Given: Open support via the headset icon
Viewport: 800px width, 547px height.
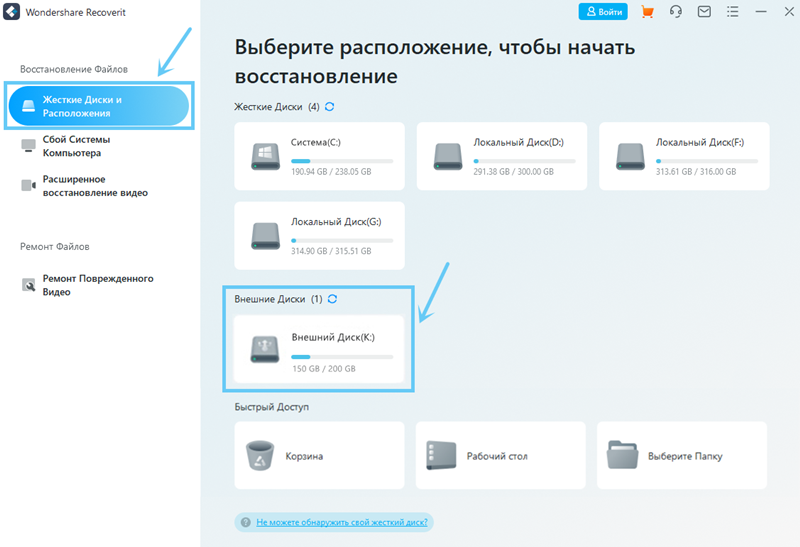Looking at the screenshot, I should tap(676, 12).
